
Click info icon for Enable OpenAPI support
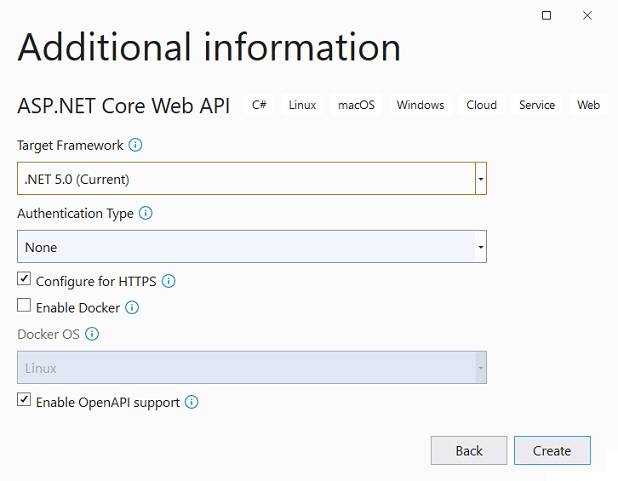click(x=192, y=402)
